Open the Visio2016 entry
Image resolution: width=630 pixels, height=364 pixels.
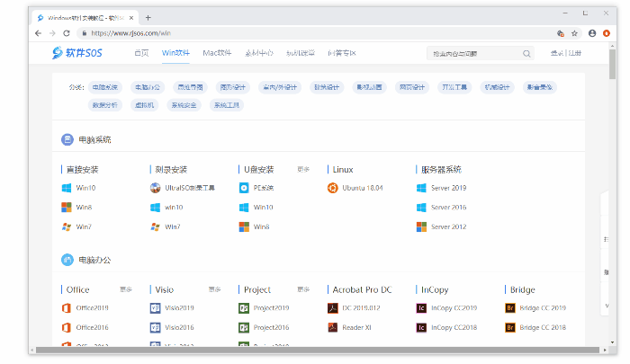[172, 327]
